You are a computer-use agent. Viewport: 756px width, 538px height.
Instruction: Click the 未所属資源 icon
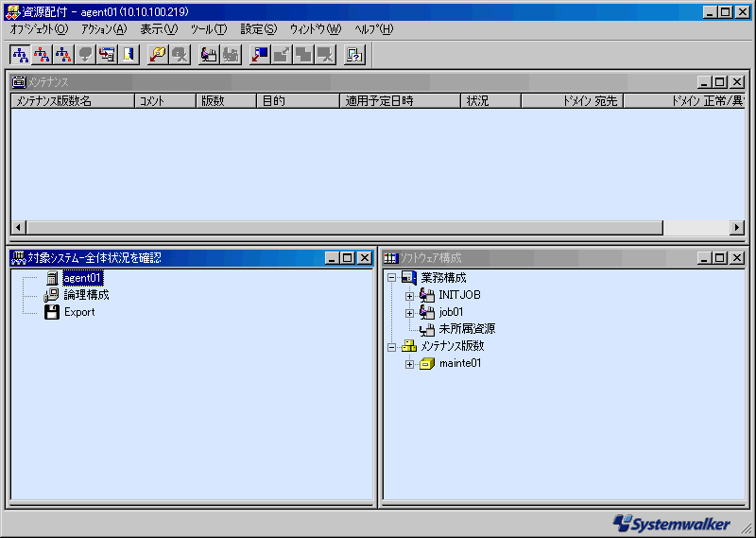point(427,330)
